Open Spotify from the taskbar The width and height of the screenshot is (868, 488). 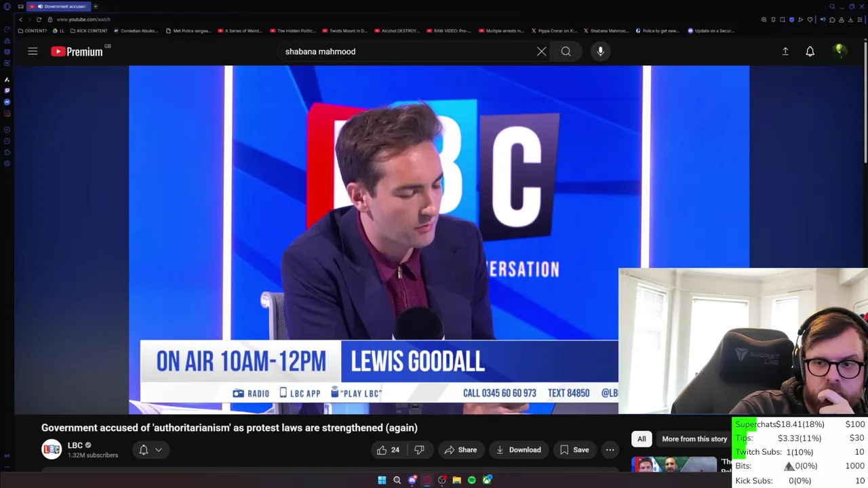(471, 480)
